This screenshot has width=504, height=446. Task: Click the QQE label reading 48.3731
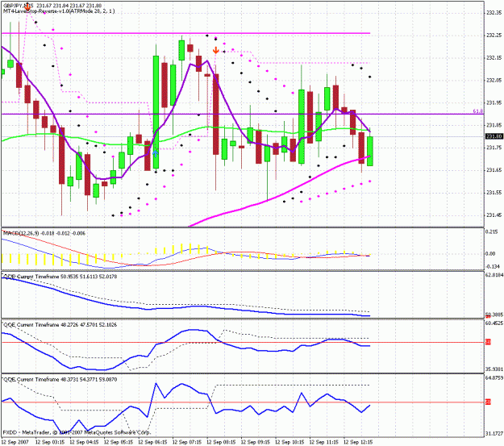click(60, 379)
